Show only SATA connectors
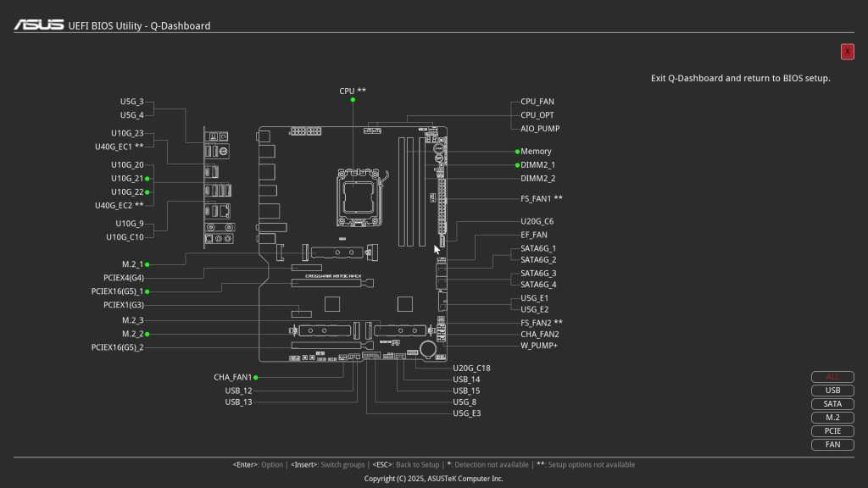The image size is (868, 488). point(832,404)
